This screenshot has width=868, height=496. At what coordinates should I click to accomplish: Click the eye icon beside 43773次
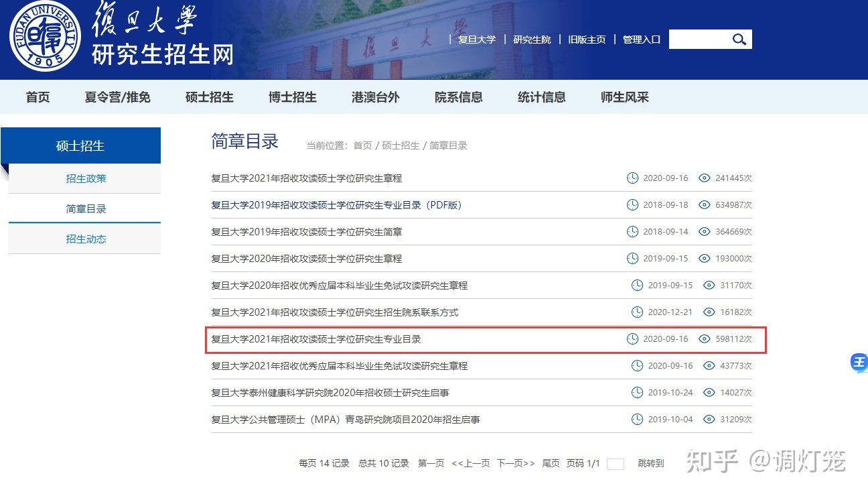(709, 366)
